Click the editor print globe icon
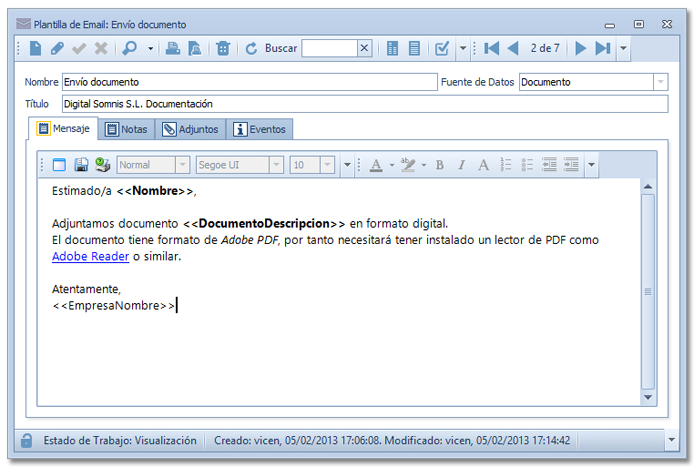Viewport: 694px width, 467px height. click(103, 165)
